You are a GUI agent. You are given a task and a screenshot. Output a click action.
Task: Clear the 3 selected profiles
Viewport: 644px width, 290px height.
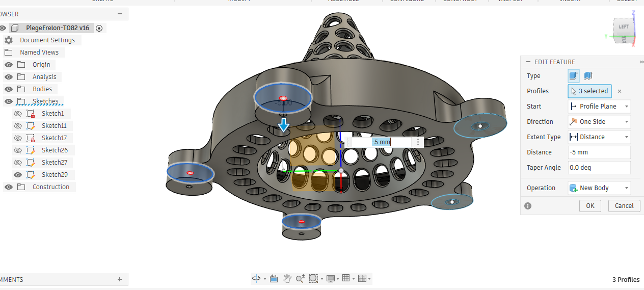620,91
